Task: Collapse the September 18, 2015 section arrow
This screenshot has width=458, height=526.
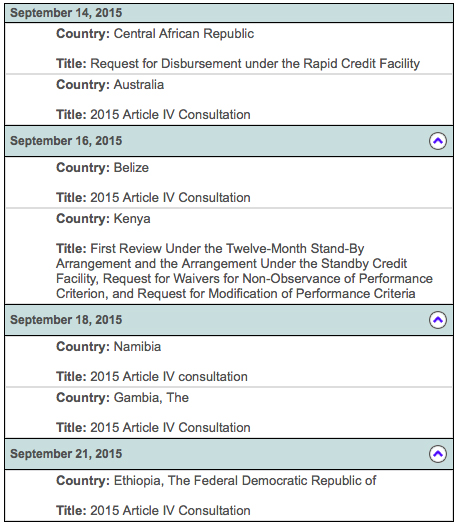Action: coord(438,320)
